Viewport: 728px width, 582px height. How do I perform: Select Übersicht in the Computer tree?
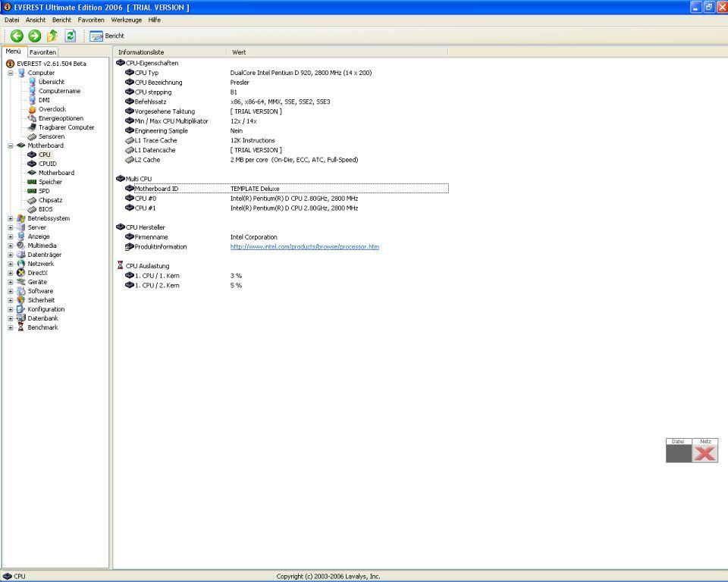click(x=52, y=82)
